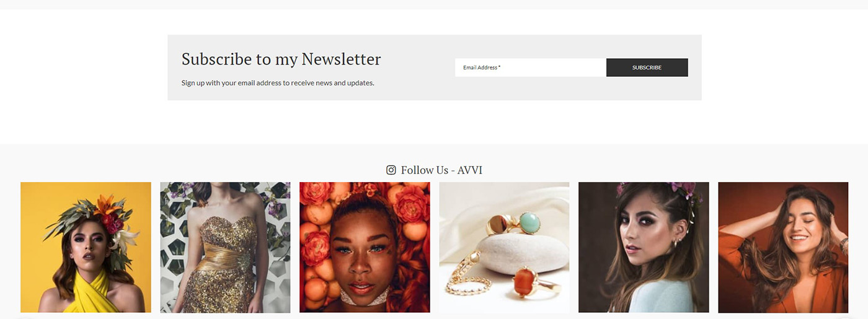
Task: View the woman with pink flowers in hair
Action: point(644,247)
